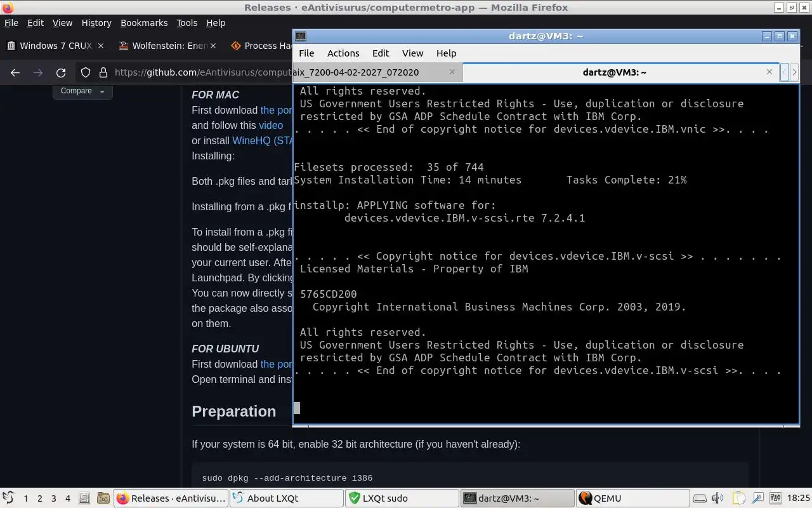Close the dartz@VM3 terminal tab

769,72
